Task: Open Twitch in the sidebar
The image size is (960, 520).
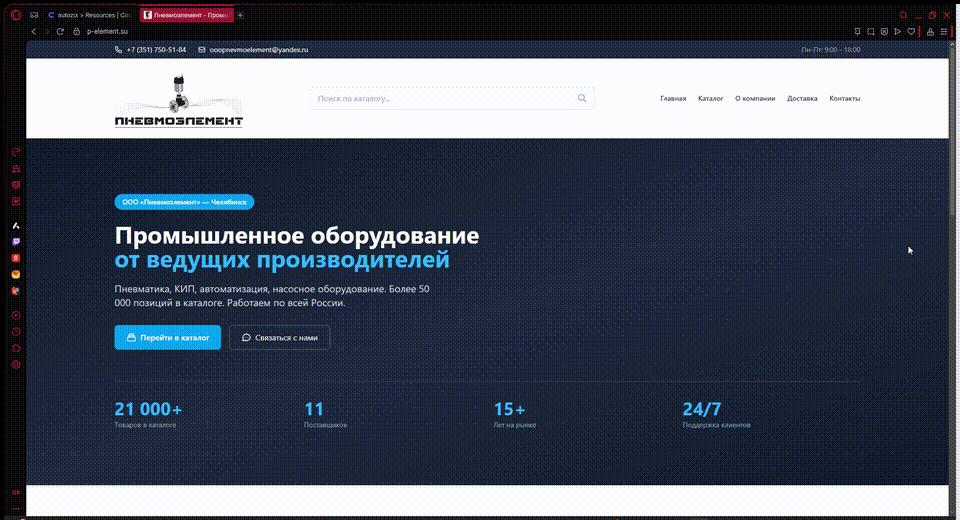Action: pyautogui.click(x=16, y=242)
